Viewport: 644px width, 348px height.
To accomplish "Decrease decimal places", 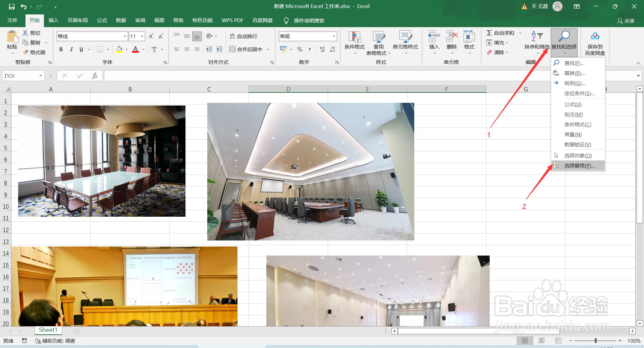I will (x=332, y=49).
